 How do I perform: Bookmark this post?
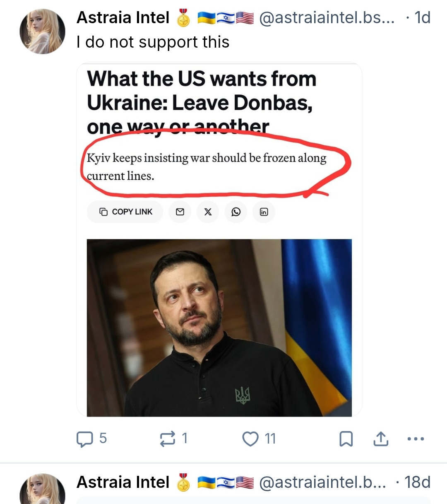click(346, 439)
